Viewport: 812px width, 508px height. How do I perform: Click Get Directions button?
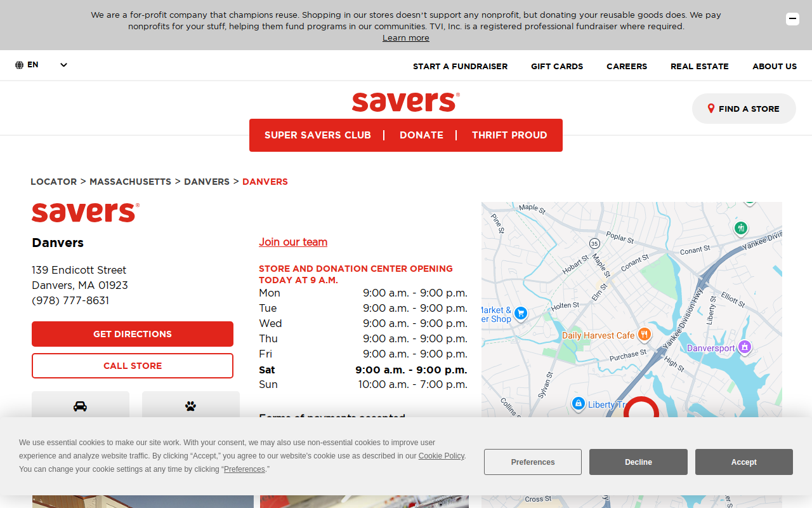[133, 334]
